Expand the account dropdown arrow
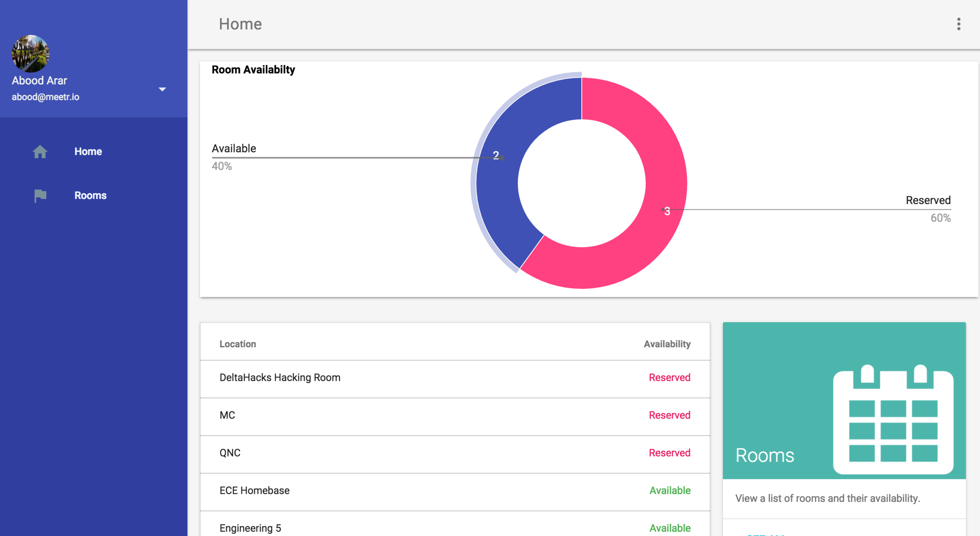Screen dimensions: 980x536 pyautogui.click(x=162, y=89)
